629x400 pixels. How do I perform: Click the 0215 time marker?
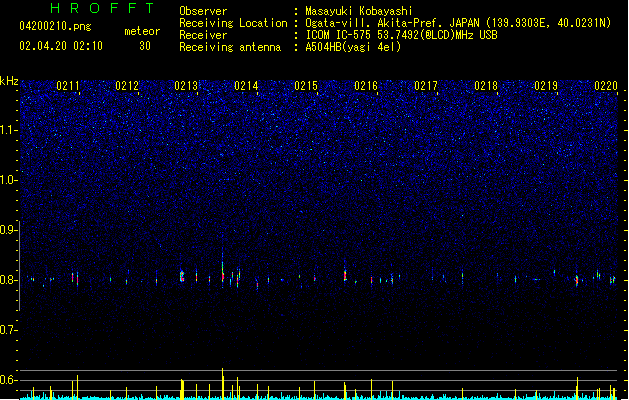[306, 86]
